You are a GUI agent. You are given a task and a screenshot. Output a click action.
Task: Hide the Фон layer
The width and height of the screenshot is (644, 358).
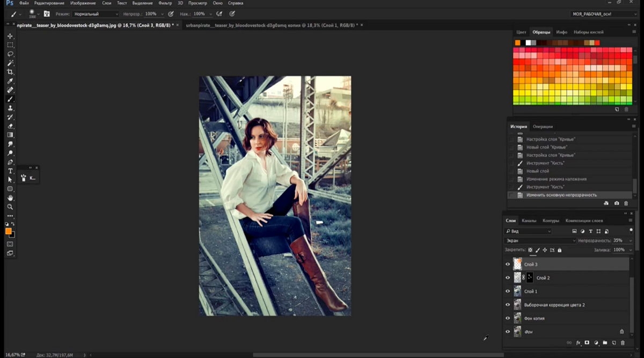[x=508, y=332]
